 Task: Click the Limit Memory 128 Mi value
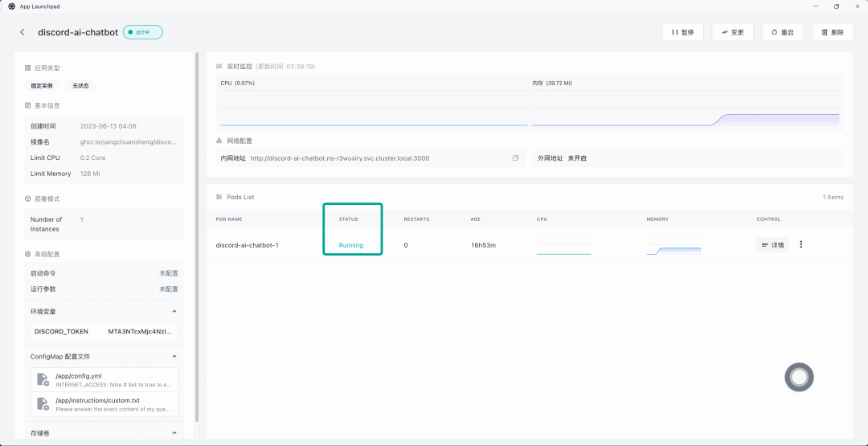tap(90, 174)
